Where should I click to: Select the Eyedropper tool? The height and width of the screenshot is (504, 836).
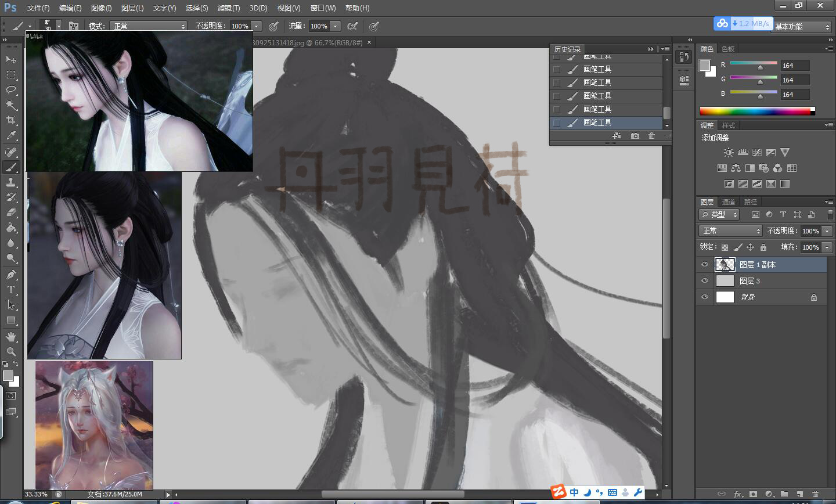[11, 135]
